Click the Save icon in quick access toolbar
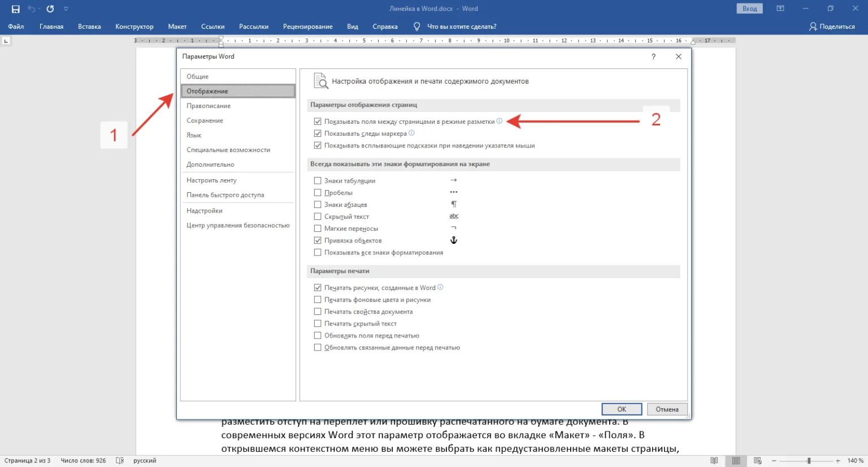The width and height of the screenshot is (868, 467). pyautogui.click(x=15, y=9)
